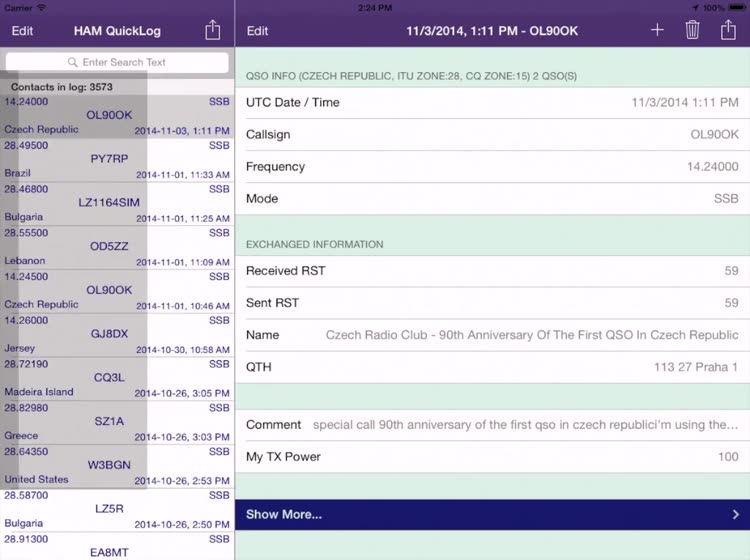Tap the QTH row 113 27 Praha 1
The image size is (750, 560).
(x=493, y=367)
